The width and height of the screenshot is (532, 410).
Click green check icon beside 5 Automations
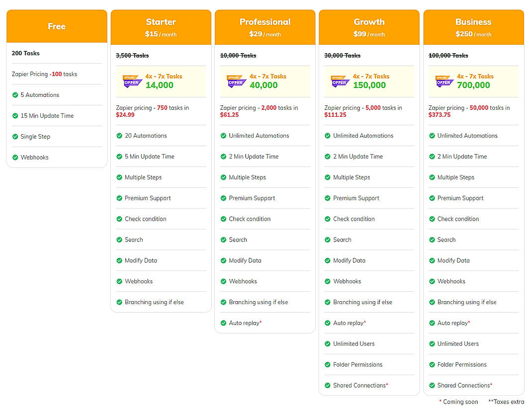pos(15,95)
